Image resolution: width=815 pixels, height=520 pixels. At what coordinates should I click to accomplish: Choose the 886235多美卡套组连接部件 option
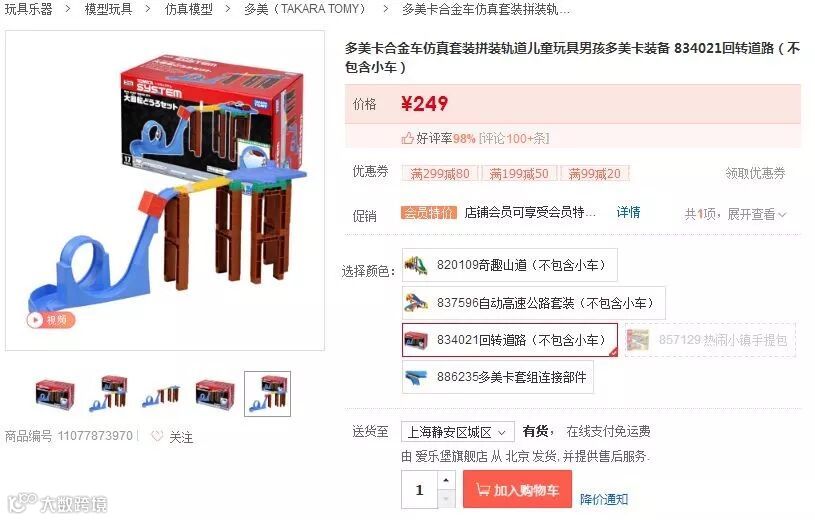click(497, 377)
